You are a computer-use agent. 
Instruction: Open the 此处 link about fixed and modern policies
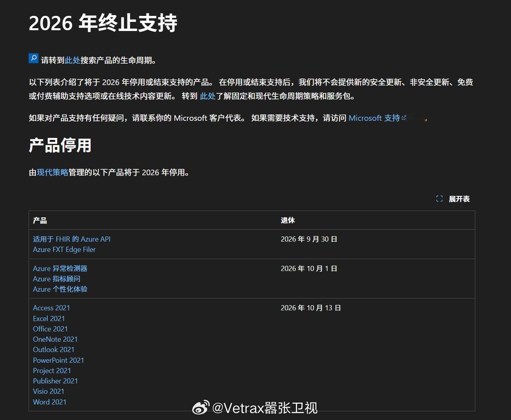[x=208, y=96]
